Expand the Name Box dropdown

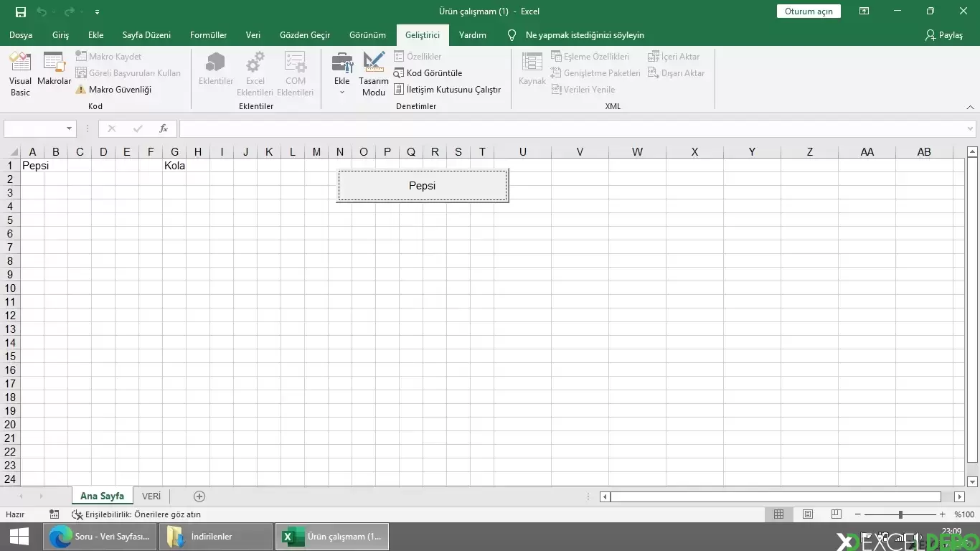click(70, 128)
